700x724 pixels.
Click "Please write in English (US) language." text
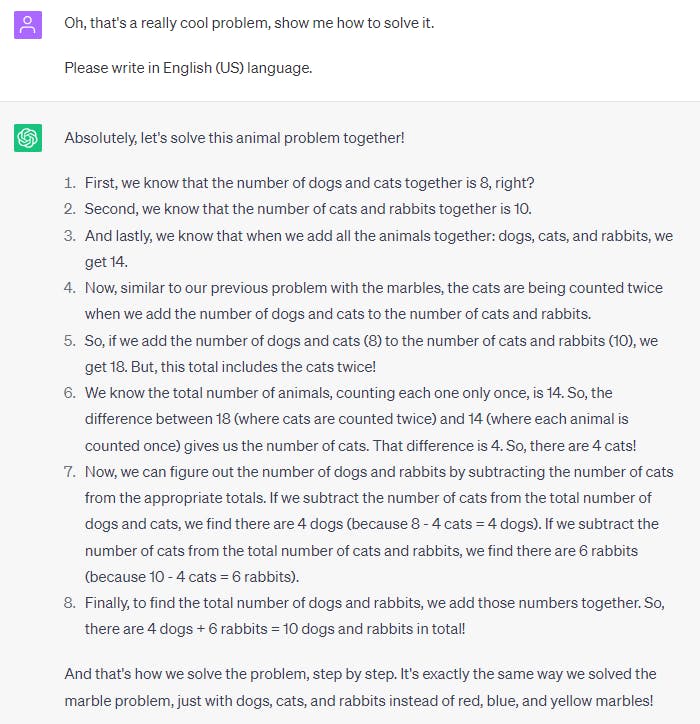201,69
